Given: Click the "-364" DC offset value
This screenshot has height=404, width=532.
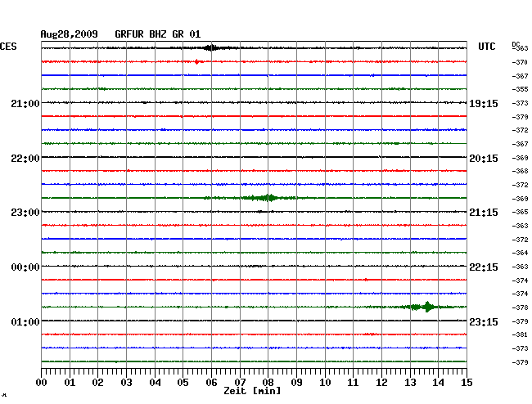Looking at the screenshot, I should [x=520, y=253].
